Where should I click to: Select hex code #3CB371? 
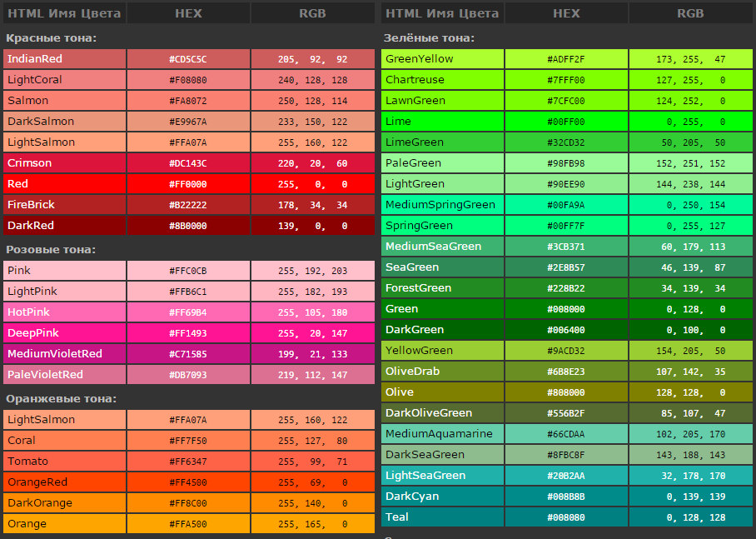tap(566, 247)
